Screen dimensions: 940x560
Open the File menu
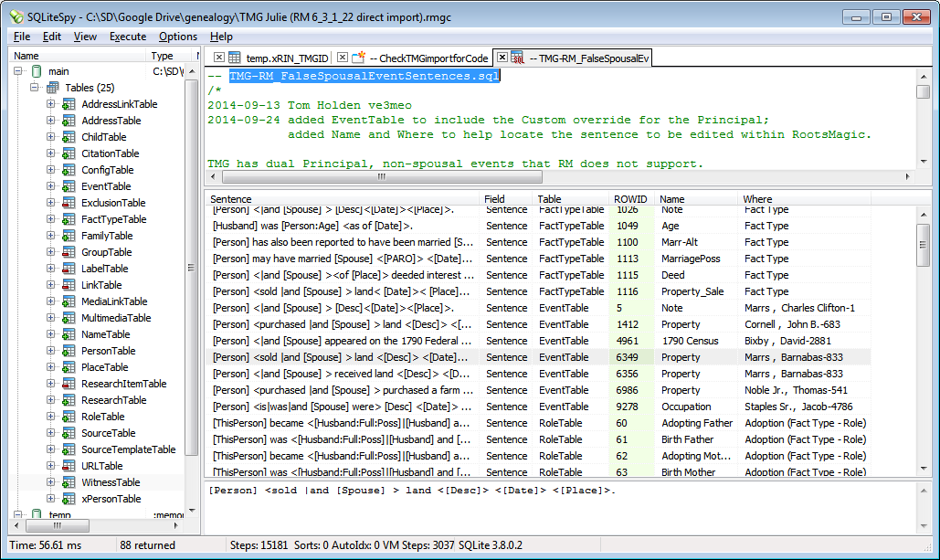tap(22, 37)
